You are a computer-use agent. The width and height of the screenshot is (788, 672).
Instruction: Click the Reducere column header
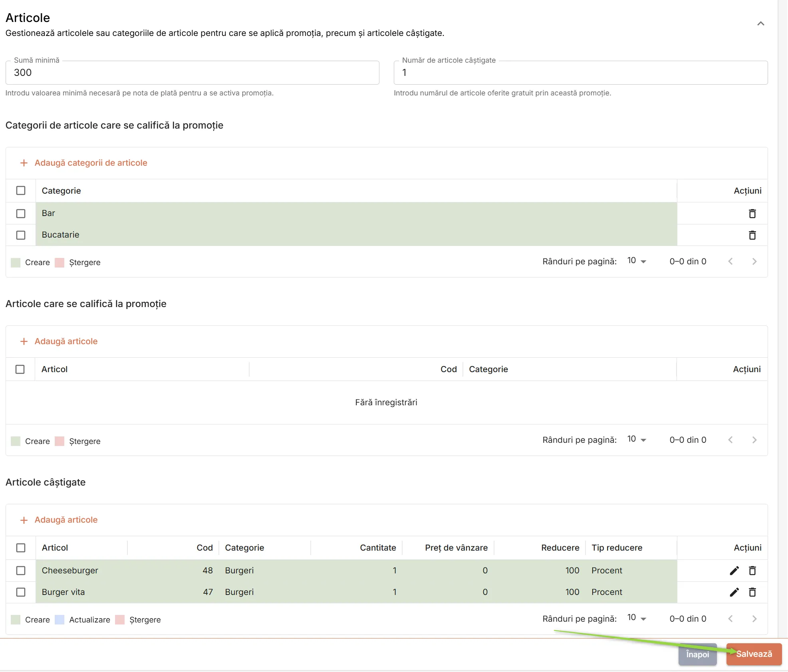[560, 548]
